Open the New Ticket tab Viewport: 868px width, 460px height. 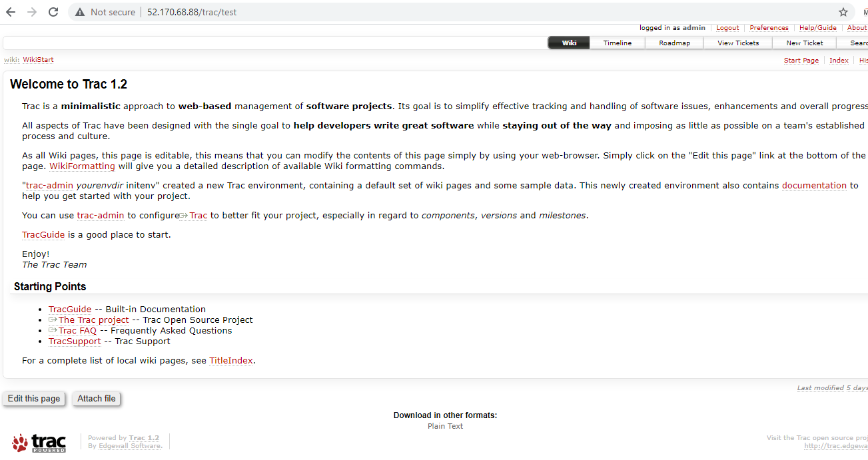tap(804, 43)
